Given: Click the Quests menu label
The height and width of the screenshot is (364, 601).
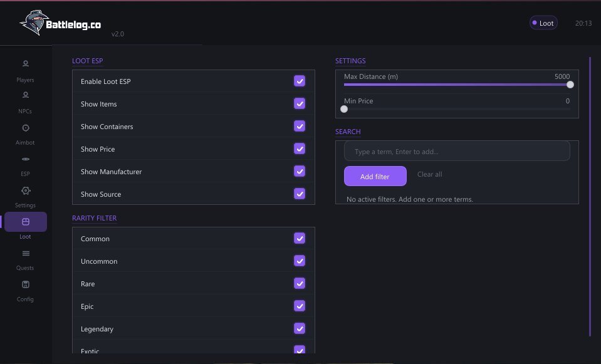Looking at the screenshot, I should (x=25, y=268).
